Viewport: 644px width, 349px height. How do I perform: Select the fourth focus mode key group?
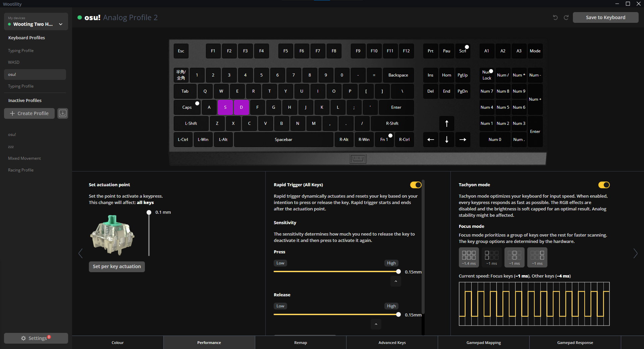537,257
